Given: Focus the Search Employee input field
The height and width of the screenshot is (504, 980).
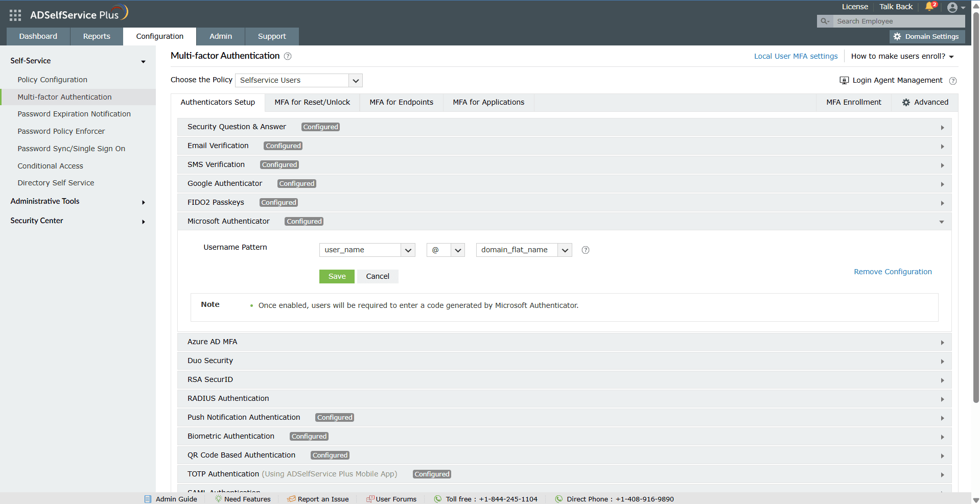Looking at the screenshot, I should [x=898, y=21].
